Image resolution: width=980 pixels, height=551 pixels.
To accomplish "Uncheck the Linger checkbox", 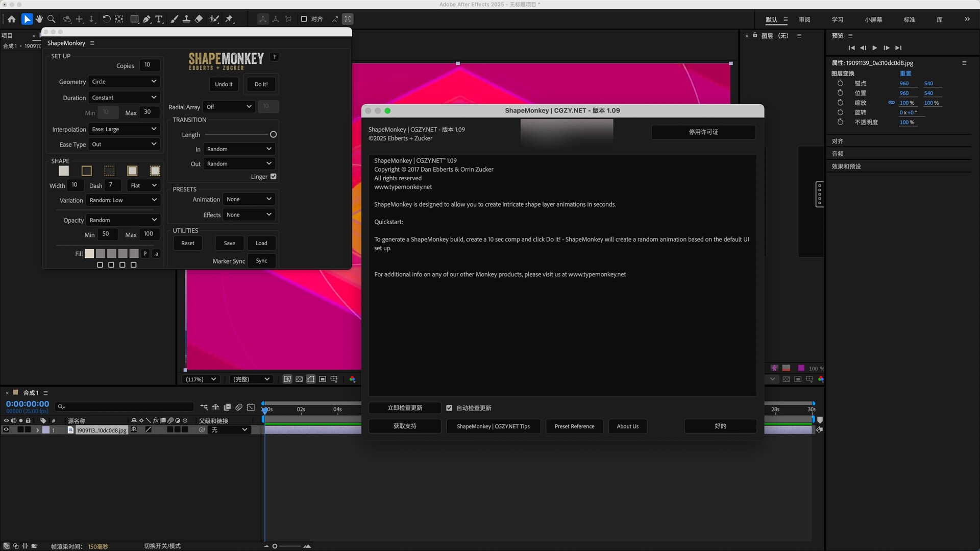I will click(x=274, y=177).
